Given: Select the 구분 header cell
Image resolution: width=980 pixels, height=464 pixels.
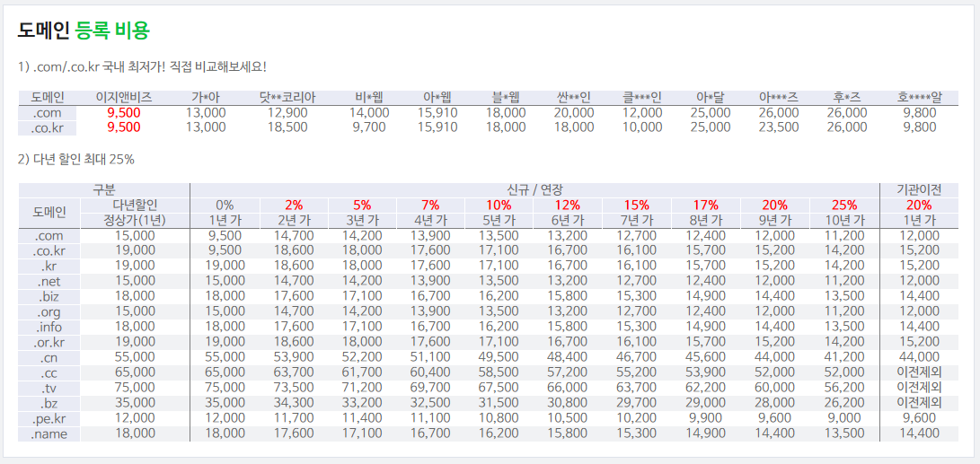Looking at the screenshot, I should (x=104, y=190).
